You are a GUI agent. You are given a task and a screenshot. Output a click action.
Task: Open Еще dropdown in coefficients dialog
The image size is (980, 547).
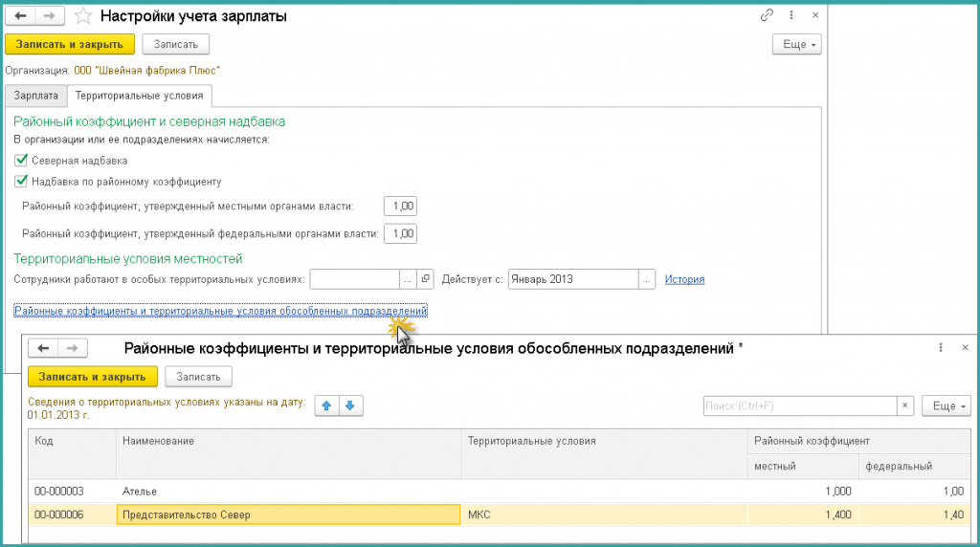coord(947,405)
